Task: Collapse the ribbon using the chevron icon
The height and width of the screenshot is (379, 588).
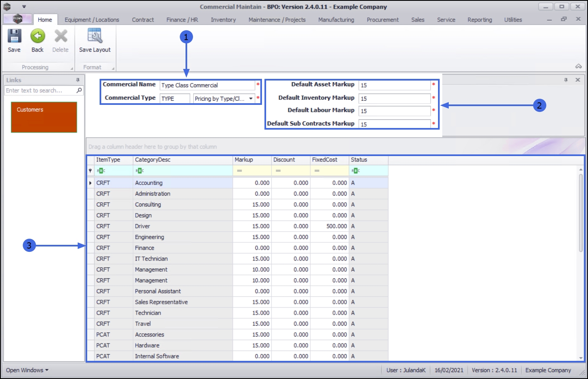Action: coord(578,66)
